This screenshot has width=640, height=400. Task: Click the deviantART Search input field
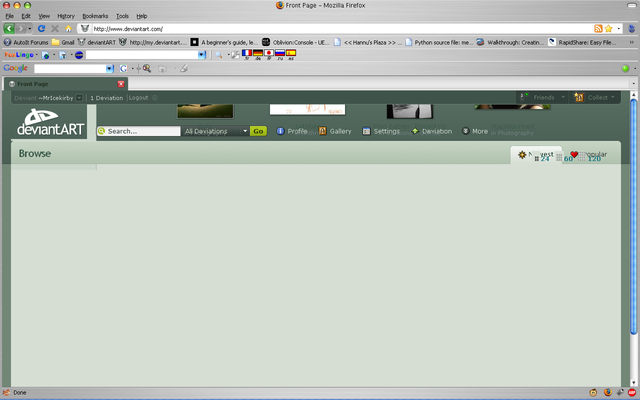click(139, 131)
